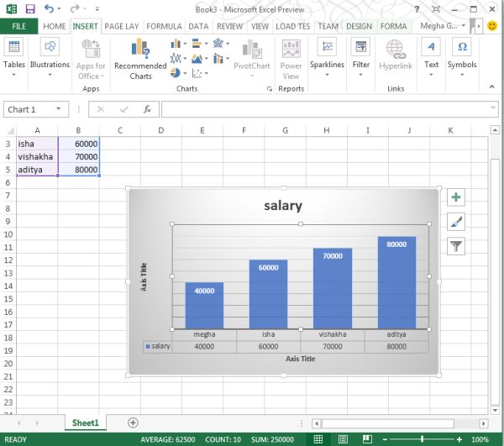Insert a scatter chart from ribbon
504x446 pixels.
[197, 73]
